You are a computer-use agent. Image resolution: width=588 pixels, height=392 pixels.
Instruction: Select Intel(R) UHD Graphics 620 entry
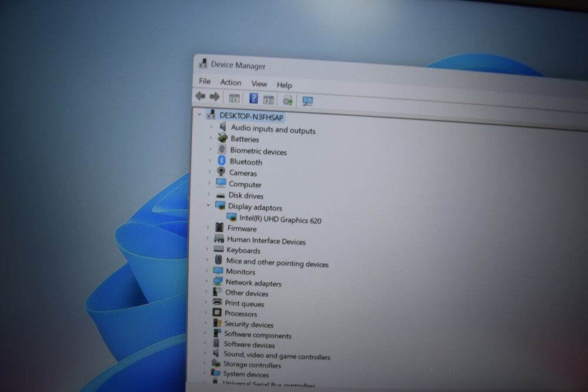(x=280, y=219)
